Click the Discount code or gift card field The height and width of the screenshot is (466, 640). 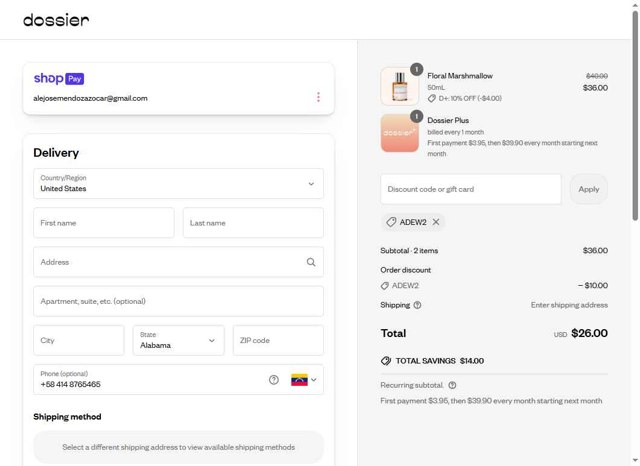[x=471, y=189]
